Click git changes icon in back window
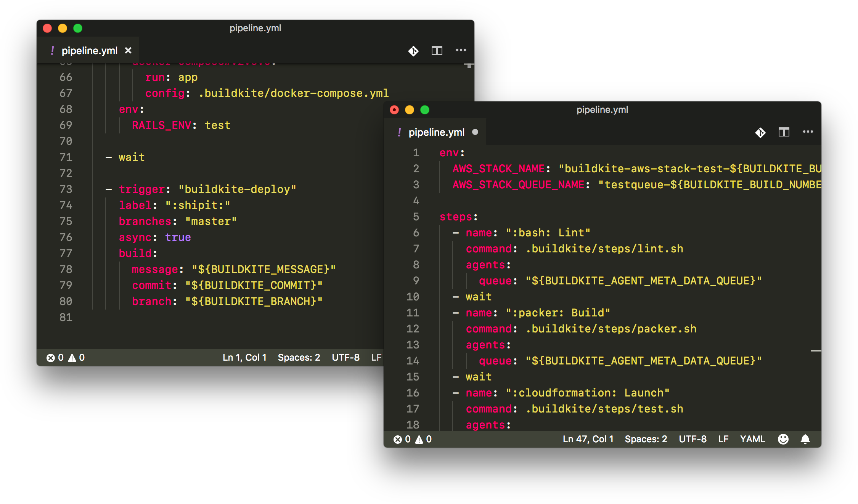 point(413,51)
